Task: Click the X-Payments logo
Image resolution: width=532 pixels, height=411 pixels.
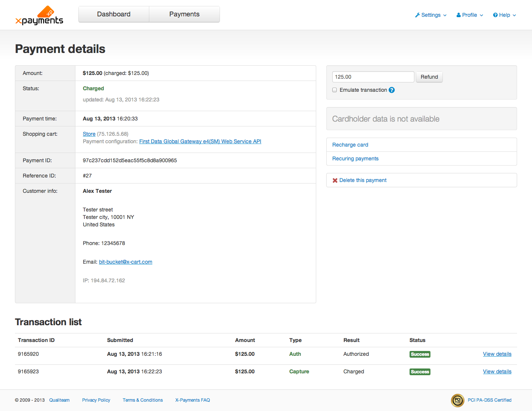Action: pos(39,16)
